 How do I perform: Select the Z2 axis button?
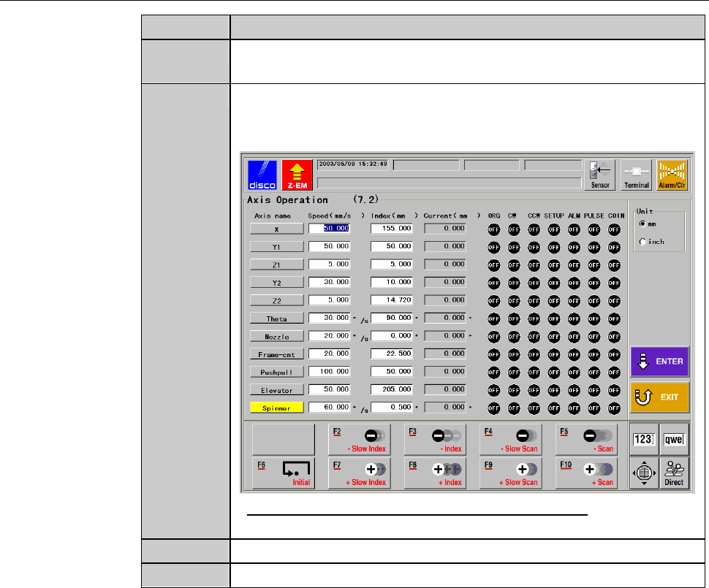[x=277, y=300]
